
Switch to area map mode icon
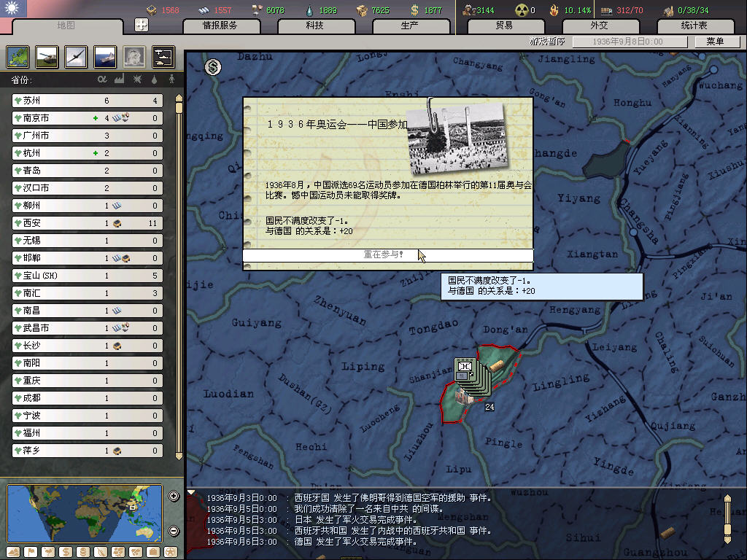[136, 552]
